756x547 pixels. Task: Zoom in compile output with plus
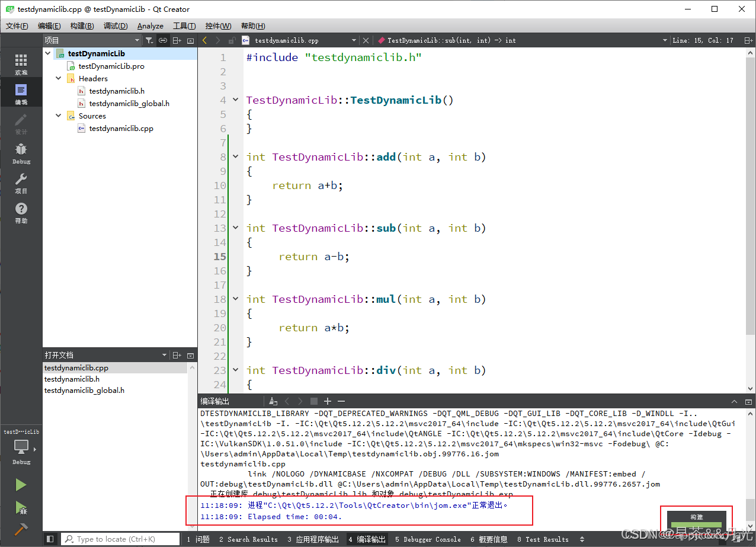point(328,401)
